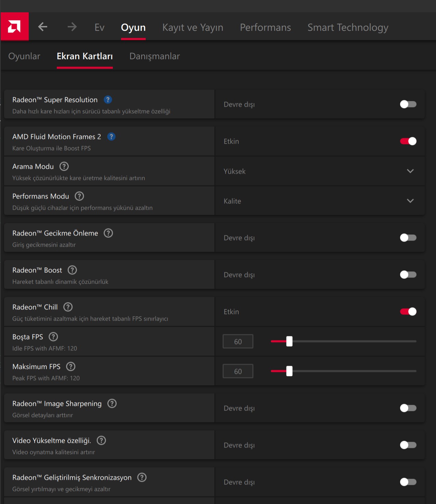Screen dimensions: 436x504
Task: Show help icon for Arama Modu
Action: (x=64, y=166)
